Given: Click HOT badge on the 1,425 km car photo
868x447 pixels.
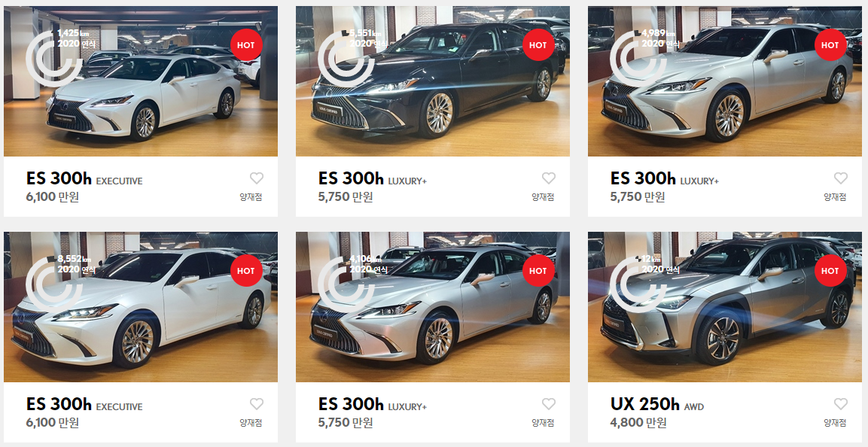Looking at the screenshot, I should [x=245, y=45].
